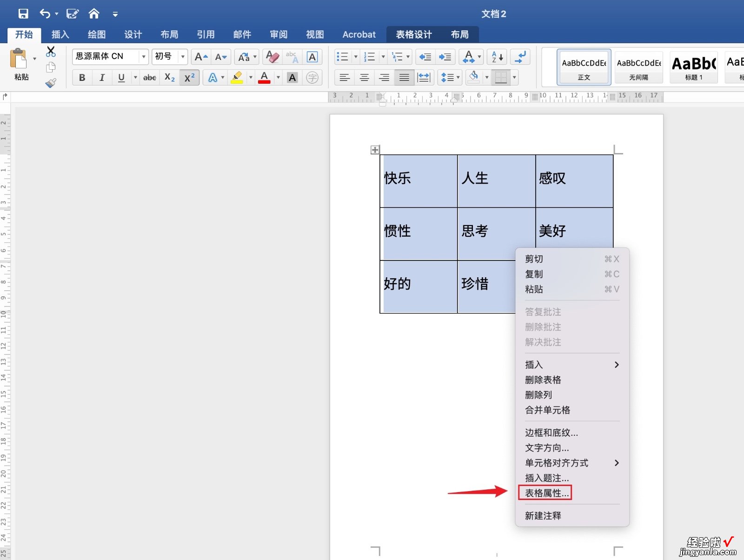The image size is (744, 560).
Task: Click the table cell 快乐
Action: click(x=418, y=181)
